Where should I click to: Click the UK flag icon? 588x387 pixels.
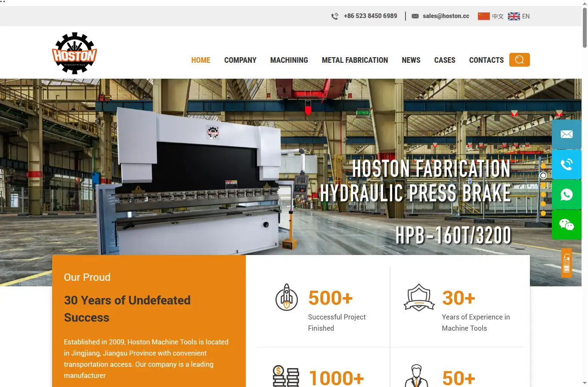click(514, 16)
